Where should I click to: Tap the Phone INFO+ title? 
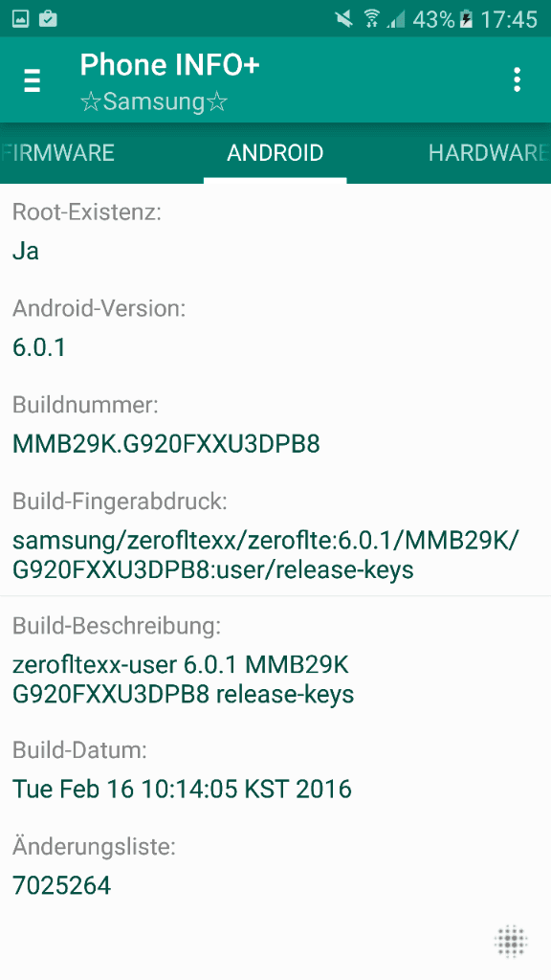tap(170, 65)
